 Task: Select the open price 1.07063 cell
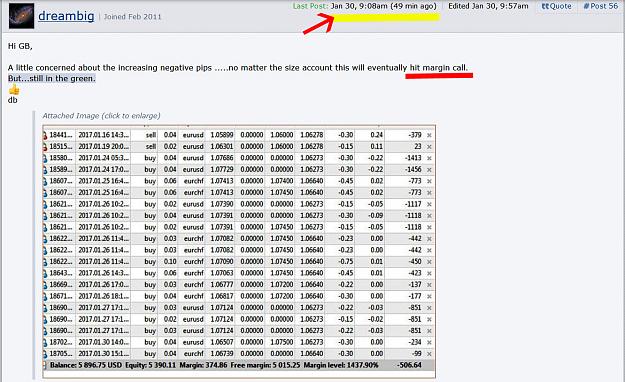point(222,273)
